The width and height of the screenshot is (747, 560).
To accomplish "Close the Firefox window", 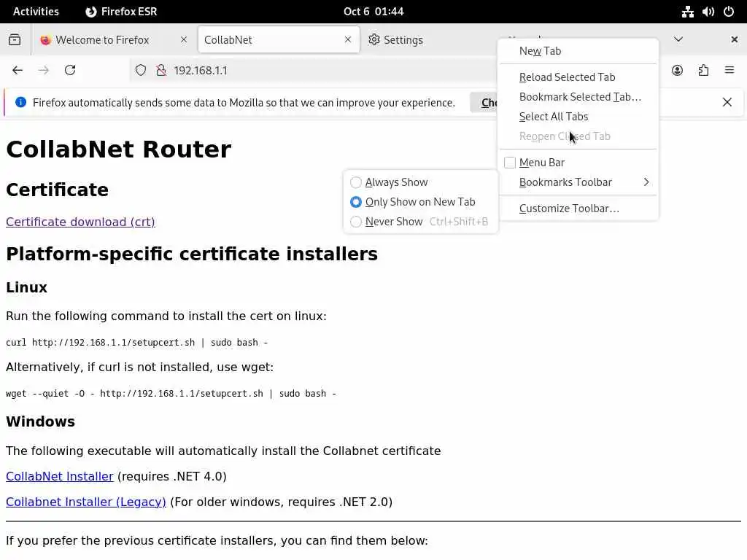I will click(x=734, y=39).
